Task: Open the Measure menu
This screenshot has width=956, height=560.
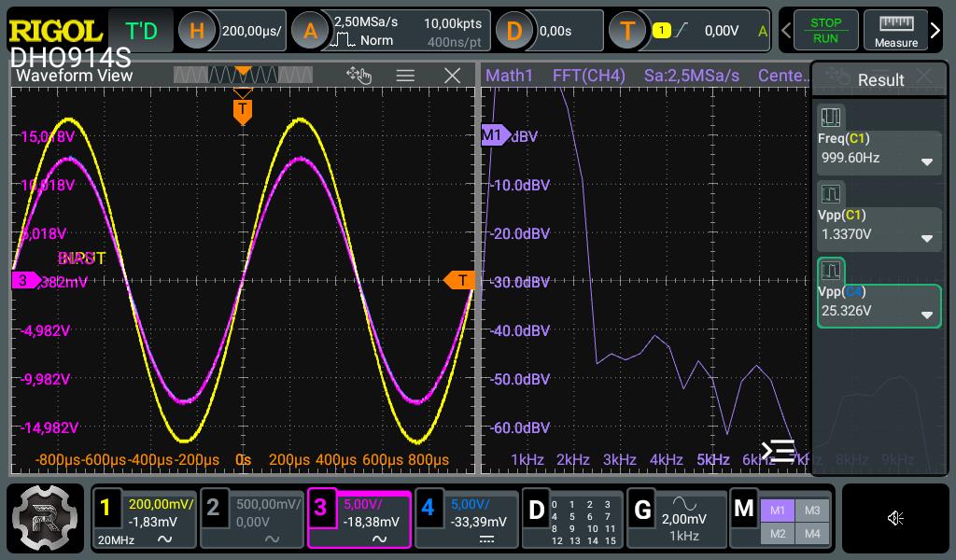Action: click(x=895, y=31)
